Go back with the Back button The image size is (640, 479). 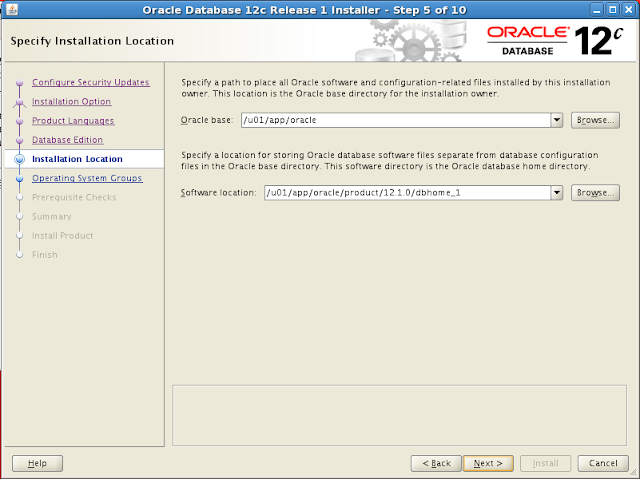point(436,463)
